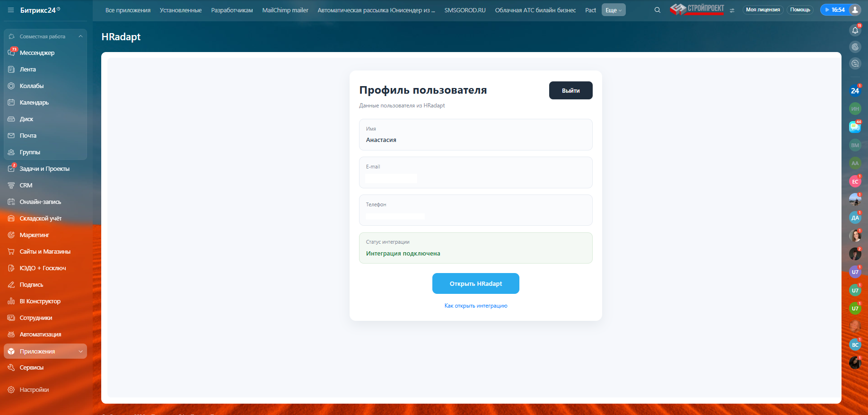Select the Все приложения tab

(x=128, y=10)
